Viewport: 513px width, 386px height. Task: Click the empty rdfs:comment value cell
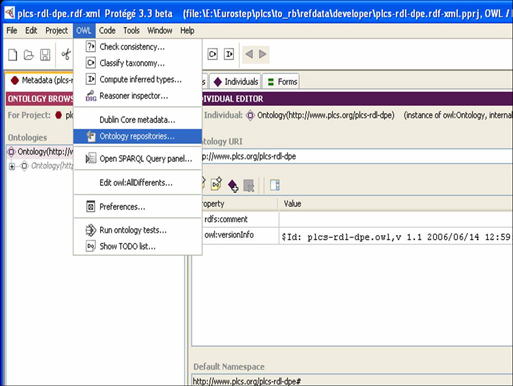pos(396,219)
